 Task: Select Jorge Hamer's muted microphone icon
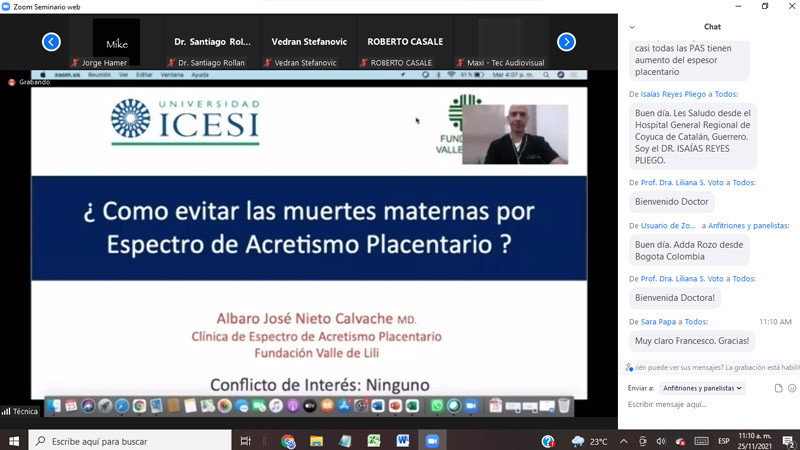76,63
